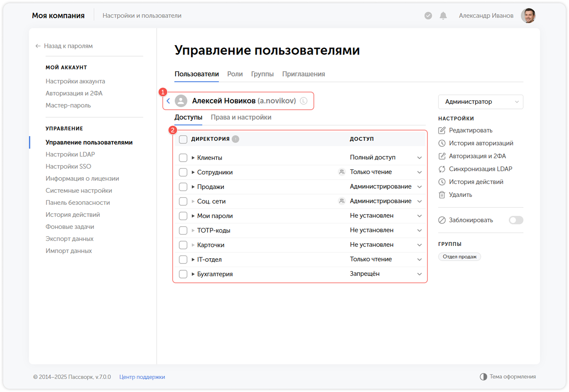Image resolution: width=569 pixels, height=392 pixels.
Task: Open Центр поддержки link
Action: [142, 377]
